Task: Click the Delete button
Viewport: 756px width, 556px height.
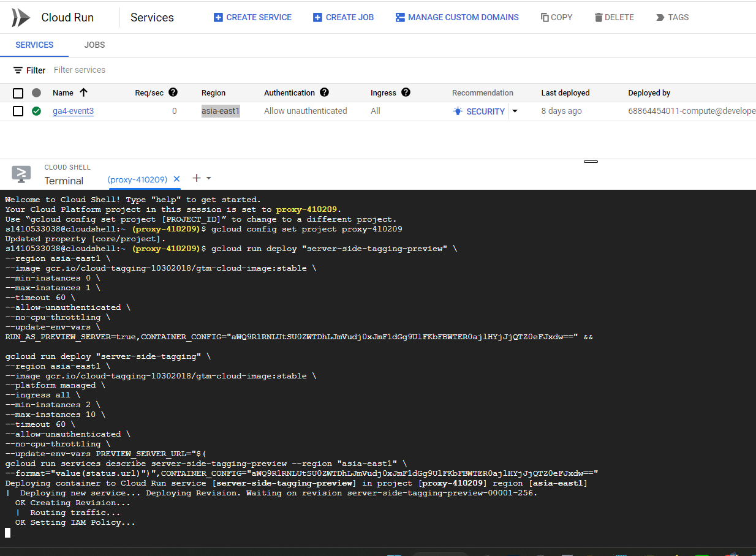Action: pos(614,17)
